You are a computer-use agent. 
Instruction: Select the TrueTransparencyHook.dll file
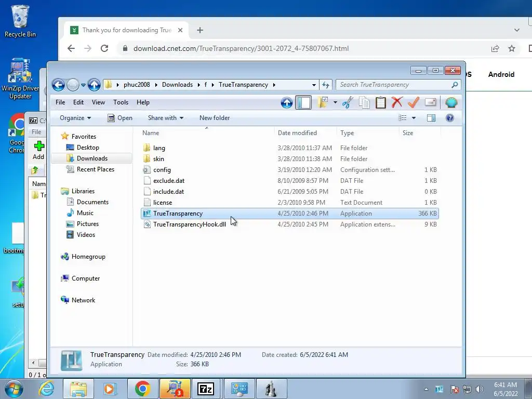(x=290, y=224)
